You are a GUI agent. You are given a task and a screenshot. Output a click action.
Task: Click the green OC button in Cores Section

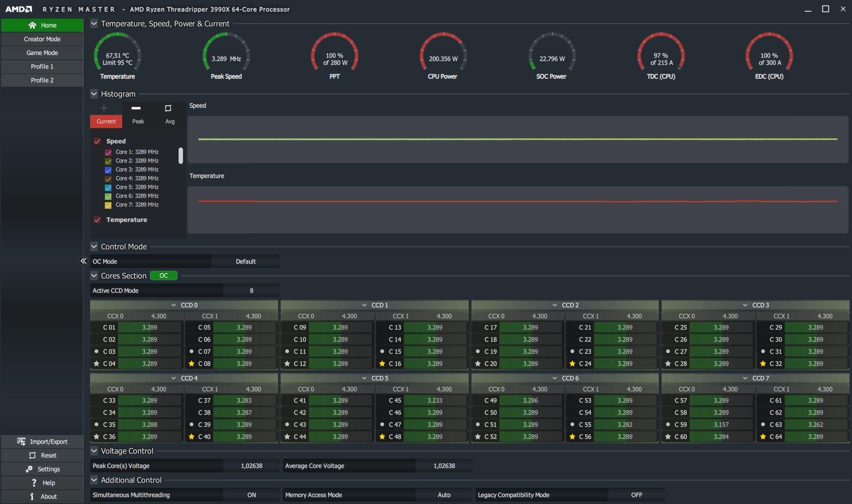164,276
